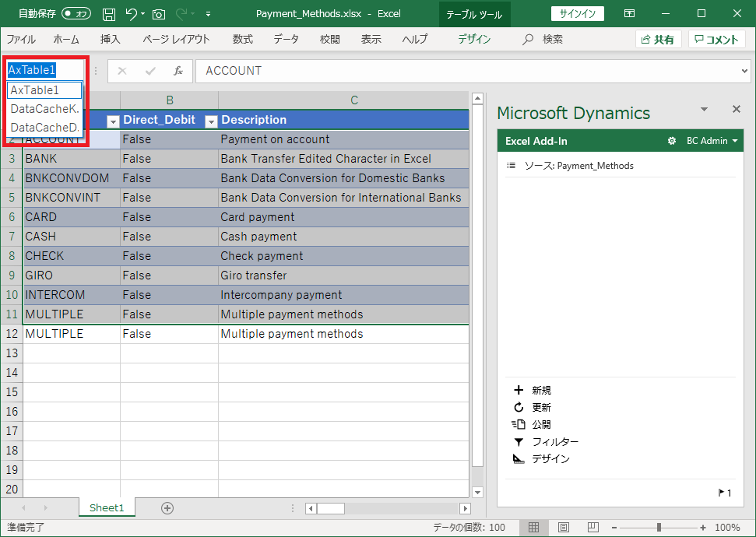Open the Comments button
756x537 pixels.
(717, 40)
